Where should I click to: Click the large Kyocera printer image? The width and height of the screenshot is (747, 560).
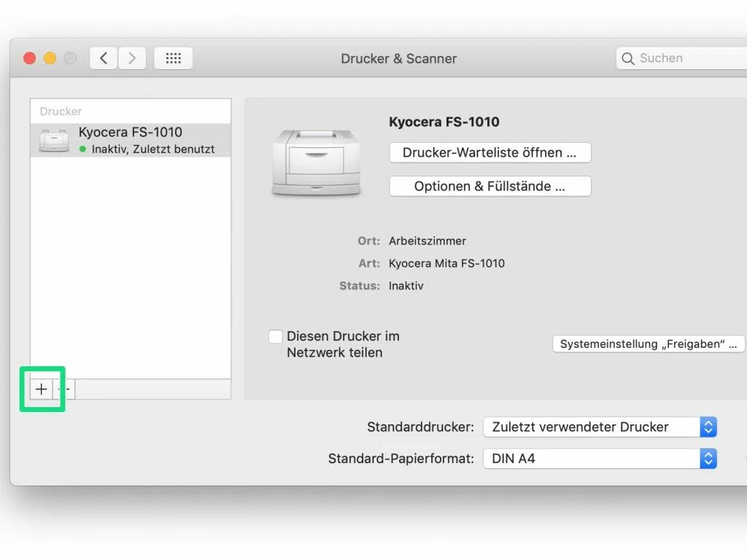(317, 162)
